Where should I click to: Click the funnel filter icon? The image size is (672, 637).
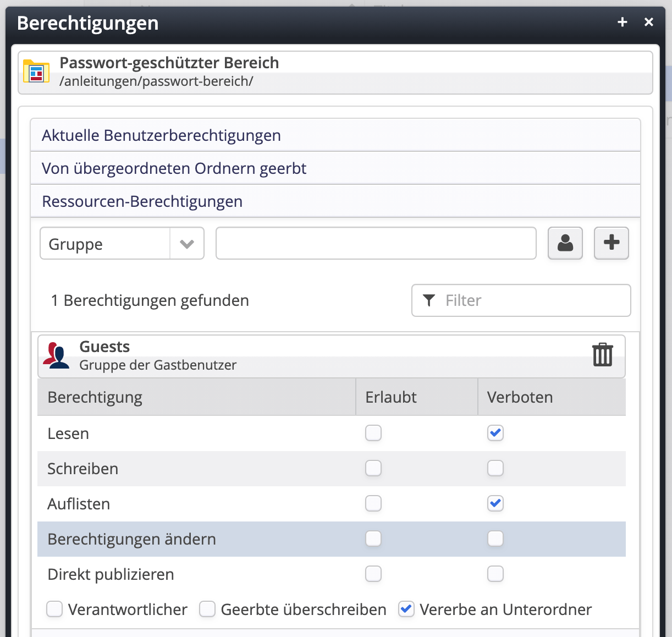[x=429, y=300]
